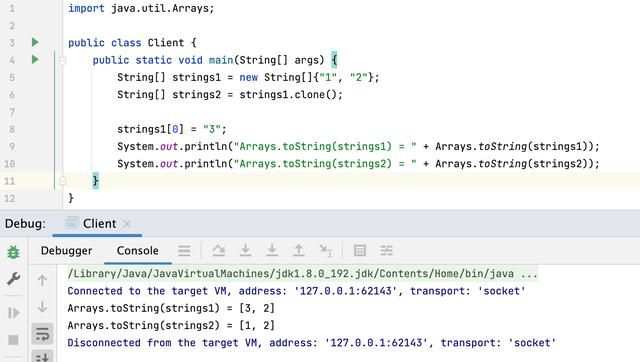The image size is (640, 362).
Task: Click fold end marker at line 11
Action: [62, 181]
